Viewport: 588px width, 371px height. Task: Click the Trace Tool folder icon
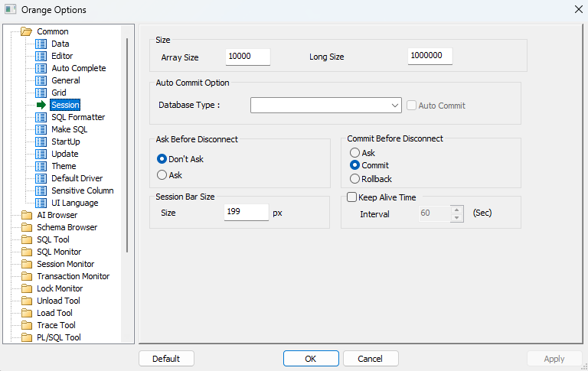27,325
